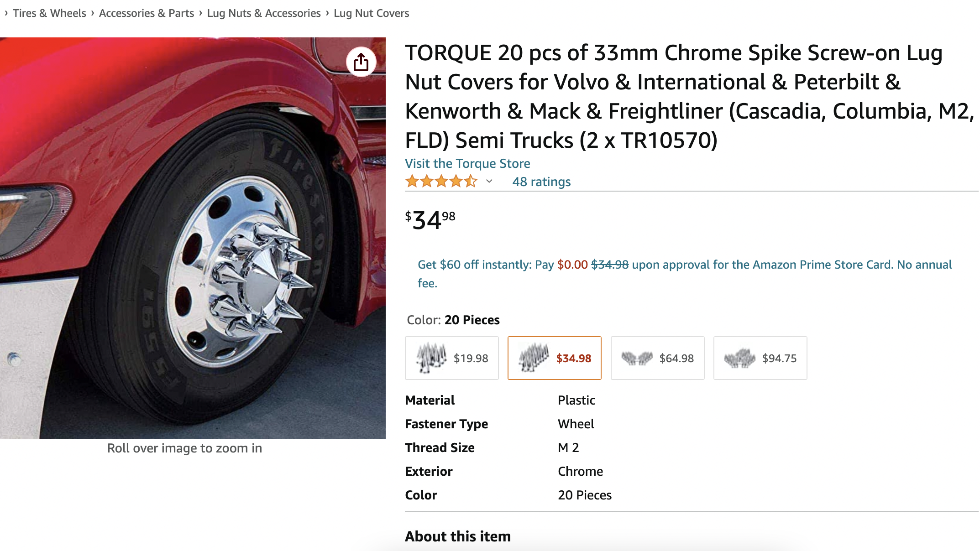
Task: Click the star rating icons
Action: click(441, 182)
